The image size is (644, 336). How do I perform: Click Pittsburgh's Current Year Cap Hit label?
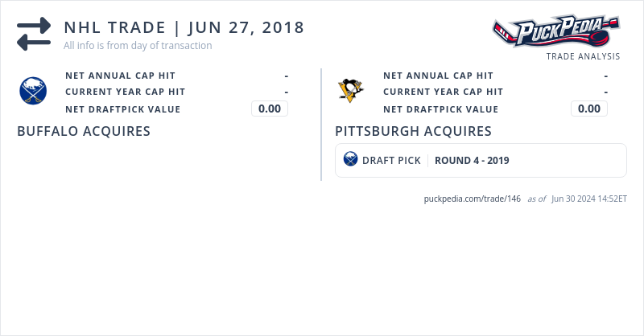(x=443, y=92)
